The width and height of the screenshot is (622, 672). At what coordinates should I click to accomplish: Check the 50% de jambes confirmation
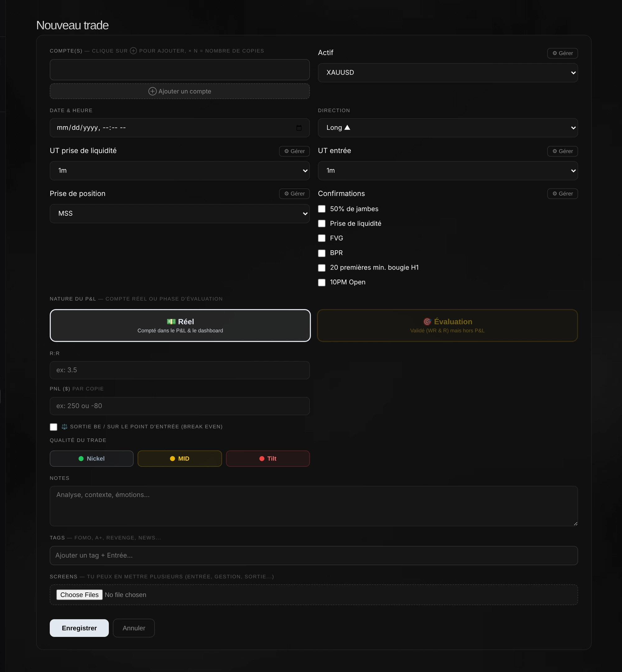322,209
